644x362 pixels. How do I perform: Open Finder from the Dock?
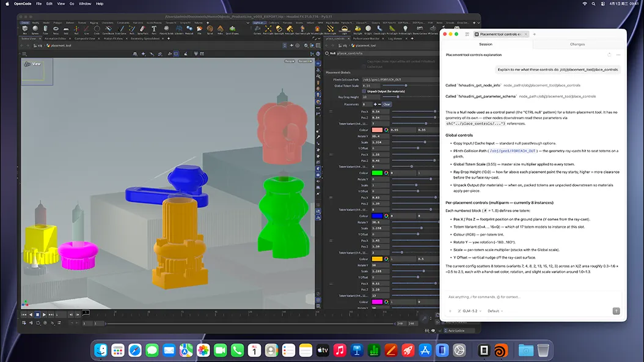(x=101, y=350)
